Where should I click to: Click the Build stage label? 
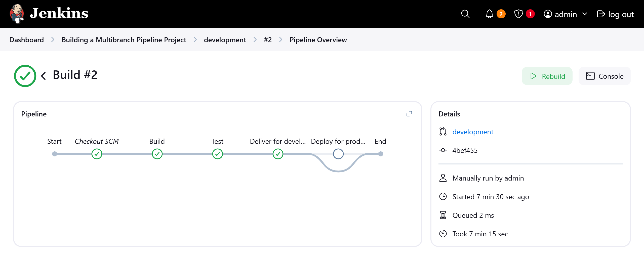click(x=157, y=141)
